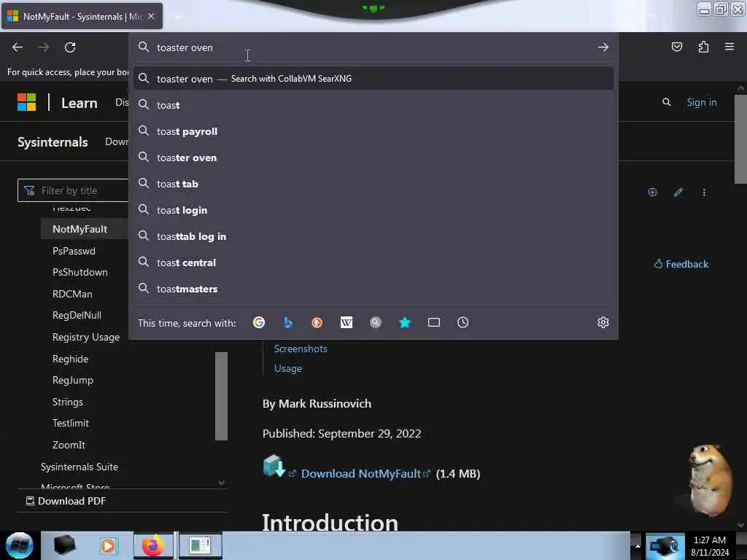
Task: Open Reghide in the sidebar
Action: [70, 359]
